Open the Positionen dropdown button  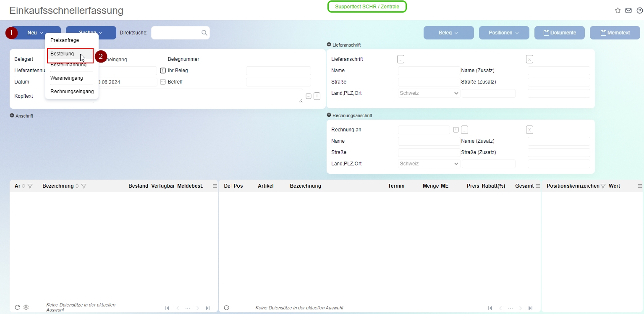[x=504, y=33]
